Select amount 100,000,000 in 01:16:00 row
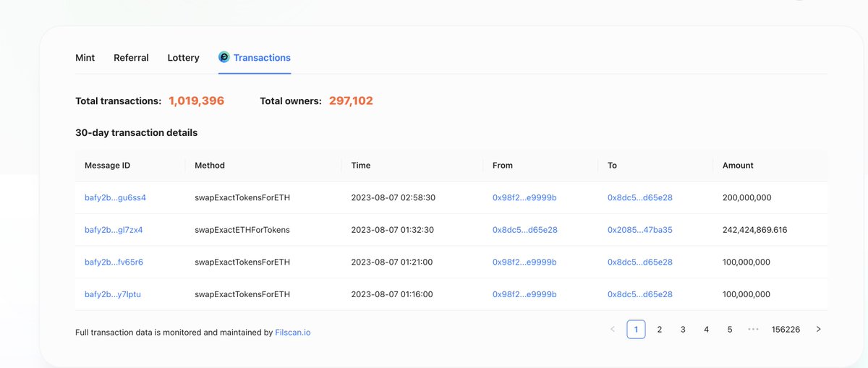The height and width of the screenshot is (368, 868). (746, 294)
